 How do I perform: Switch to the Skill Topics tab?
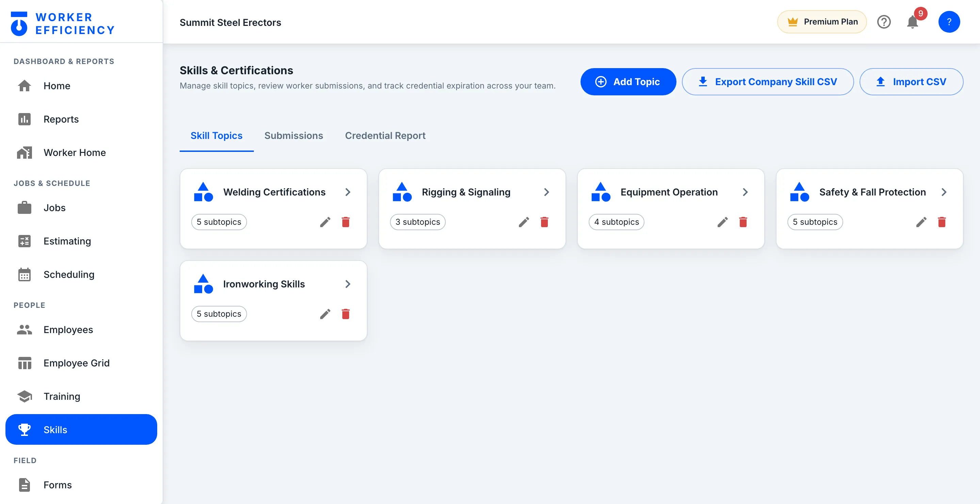point(216,136)
